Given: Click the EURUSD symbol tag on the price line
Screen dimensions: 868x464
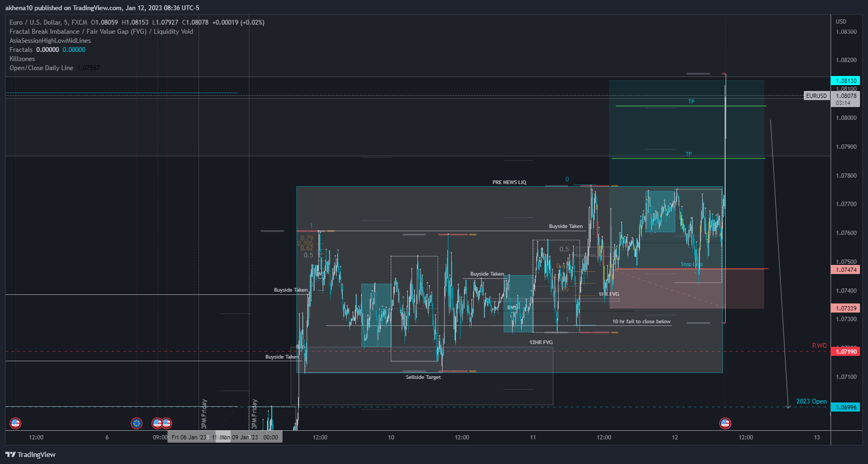Looking at the screenshot, I should point(816,96).
